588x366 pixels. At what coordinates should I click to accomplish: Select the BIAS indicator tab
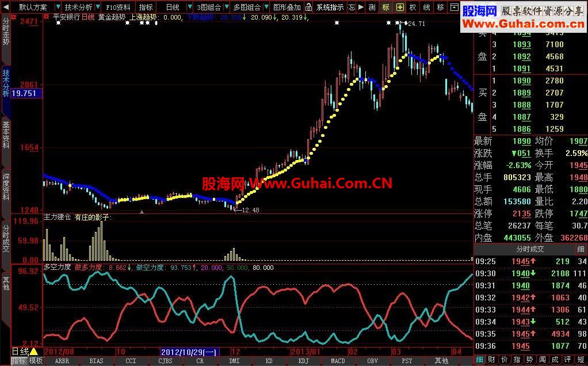(x=97, y=361)
